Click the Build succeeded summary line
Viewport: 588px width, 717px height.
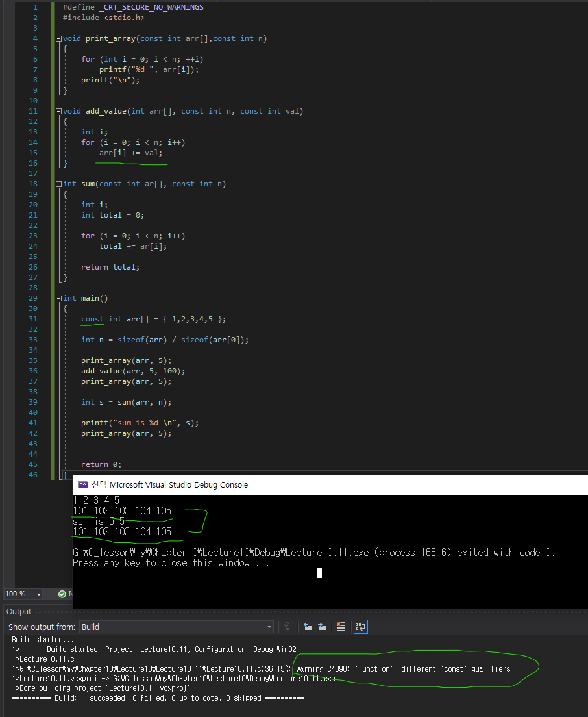tap(158, 698)
